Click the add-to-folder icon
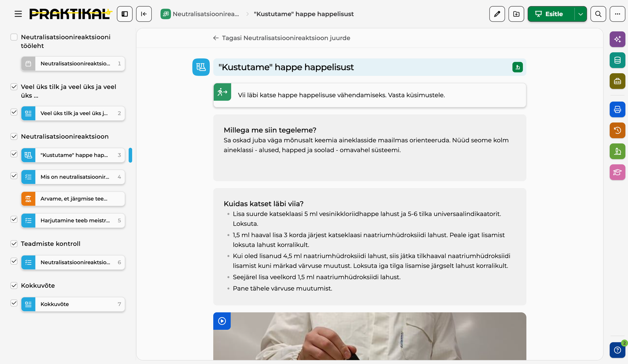 click(x=516, y=14)
